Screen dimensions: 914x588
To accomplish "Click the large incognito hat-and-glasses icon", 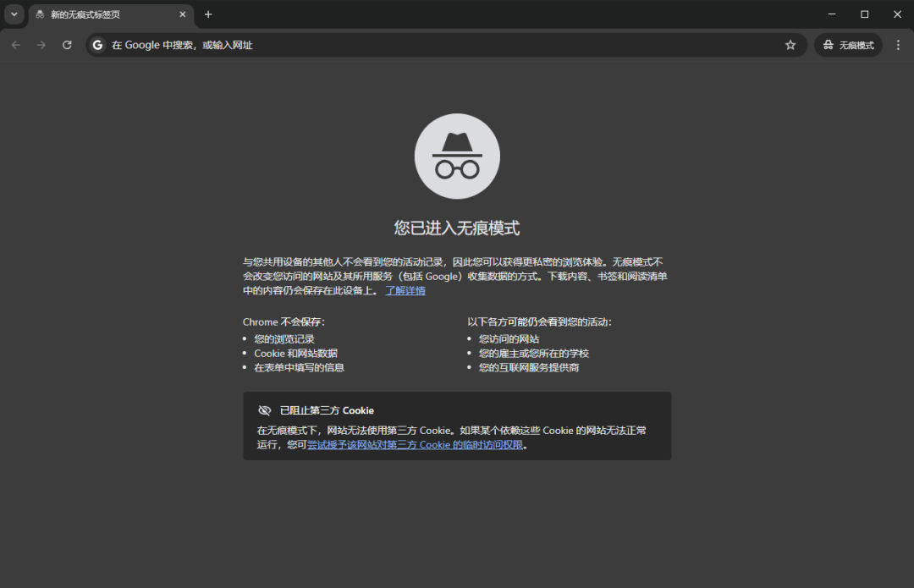I will click(x=457, y=157).
